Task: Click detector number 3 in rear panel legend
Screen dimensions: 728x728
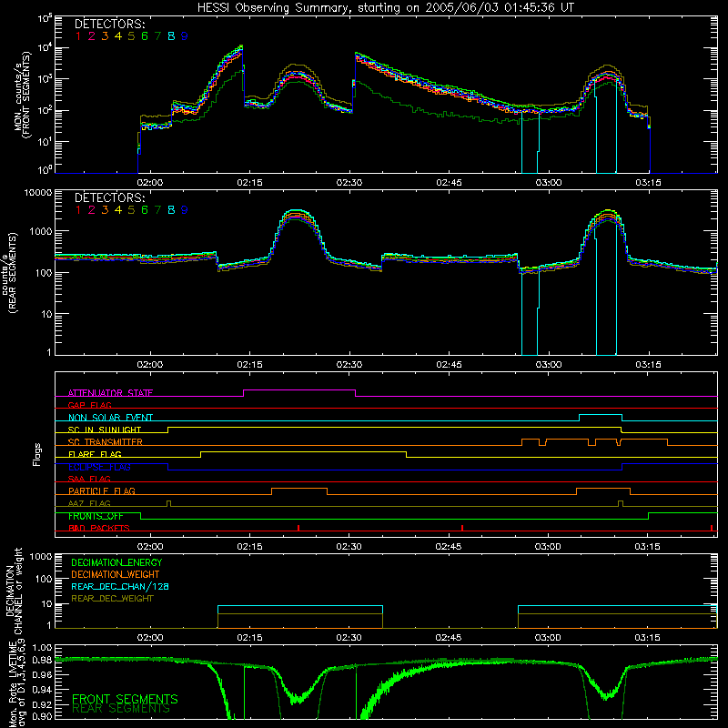Action: 105,210
